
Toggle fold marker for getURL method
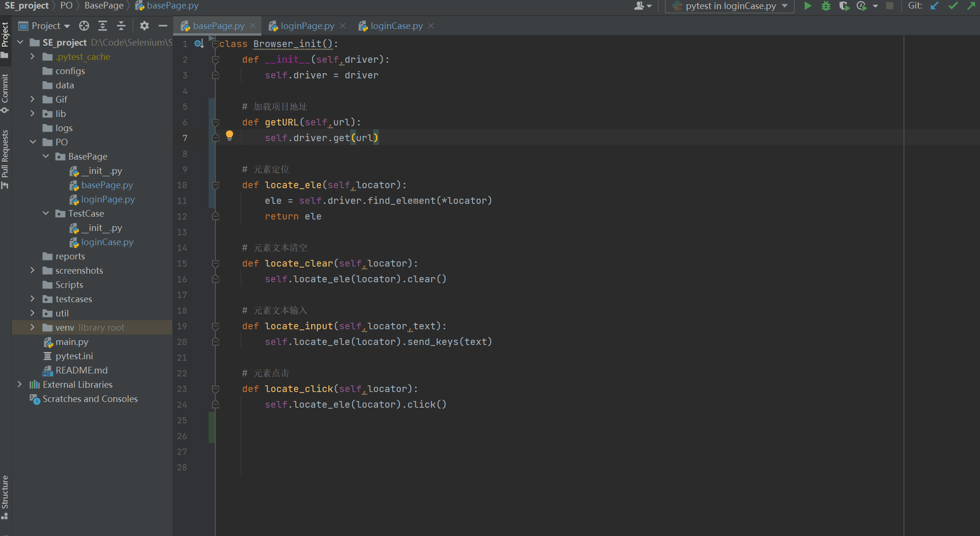point(215,122)
